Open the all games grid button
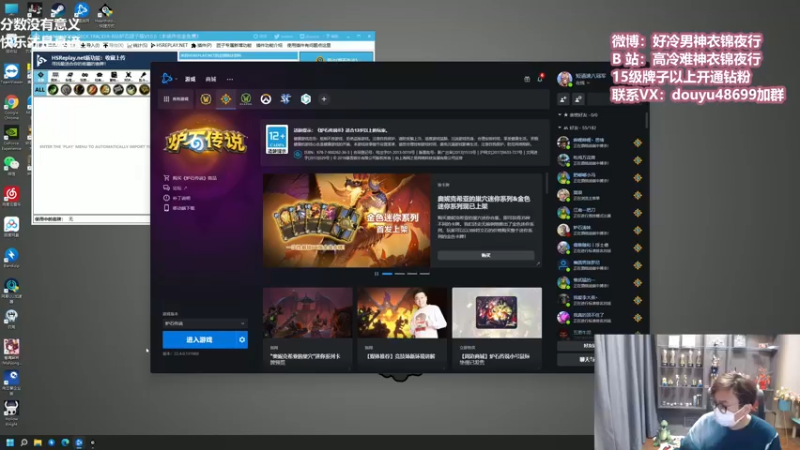800x450 pixels. 176,99
